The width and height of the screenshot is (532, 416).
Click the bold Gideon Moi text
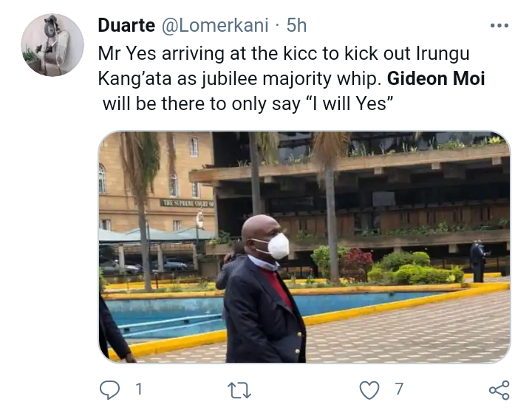(x=436, y=78)
